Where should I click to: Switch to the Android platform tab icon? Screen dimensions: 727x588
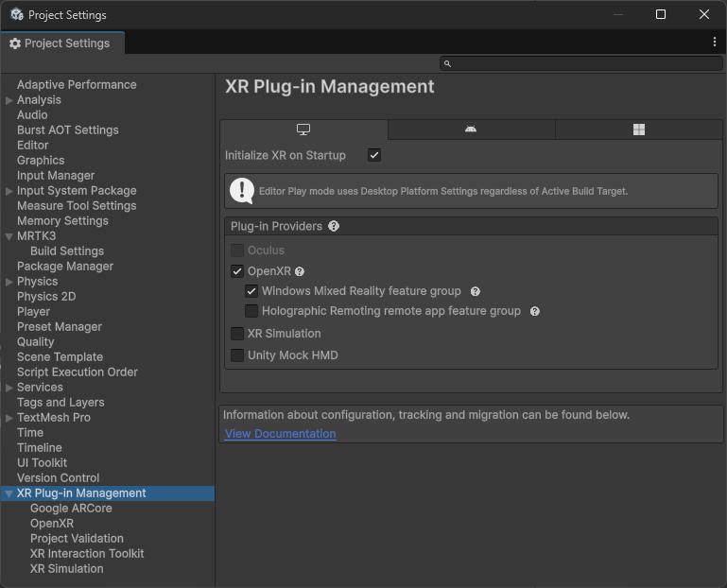[x=471, y=130]
